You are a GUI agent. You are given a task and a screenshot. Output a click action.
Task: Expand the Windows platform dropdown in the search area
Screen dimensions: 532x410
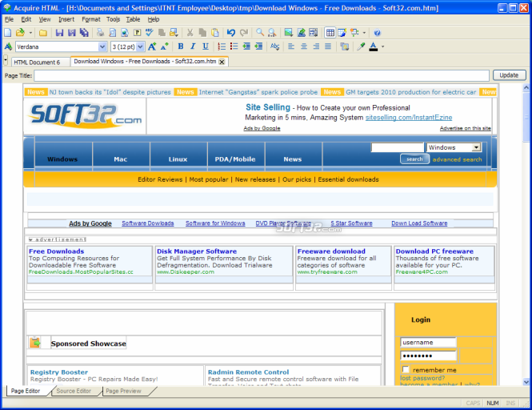pyautogui.click(x=476, y=147)
